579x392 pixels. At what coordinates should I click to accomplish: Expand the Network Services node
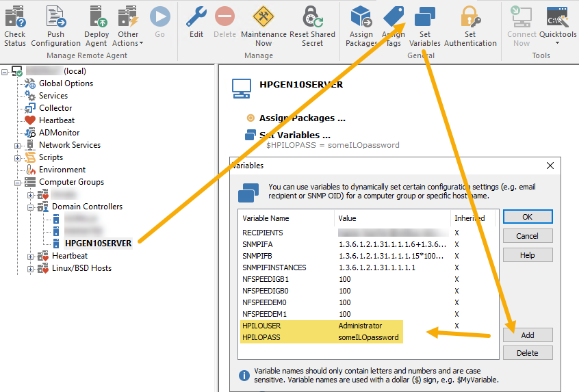point(17,146)
